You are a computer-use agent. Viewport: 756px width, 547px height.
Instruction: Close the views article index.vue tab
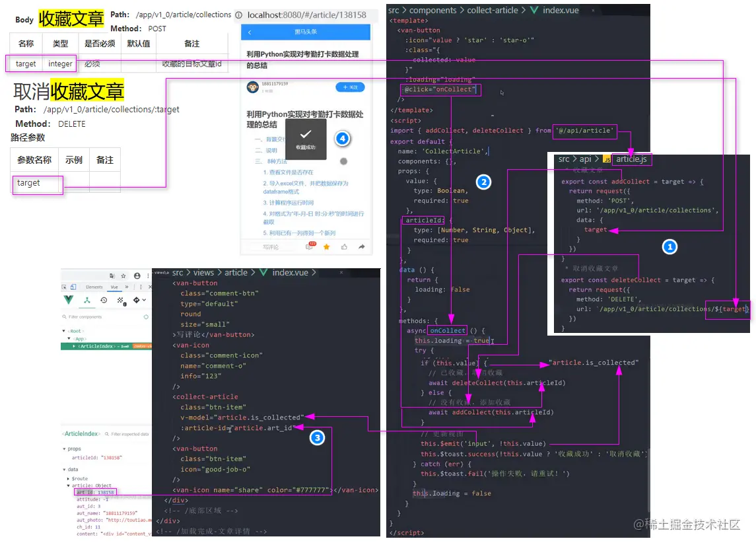pyautogui.click(x=341, y=273)
